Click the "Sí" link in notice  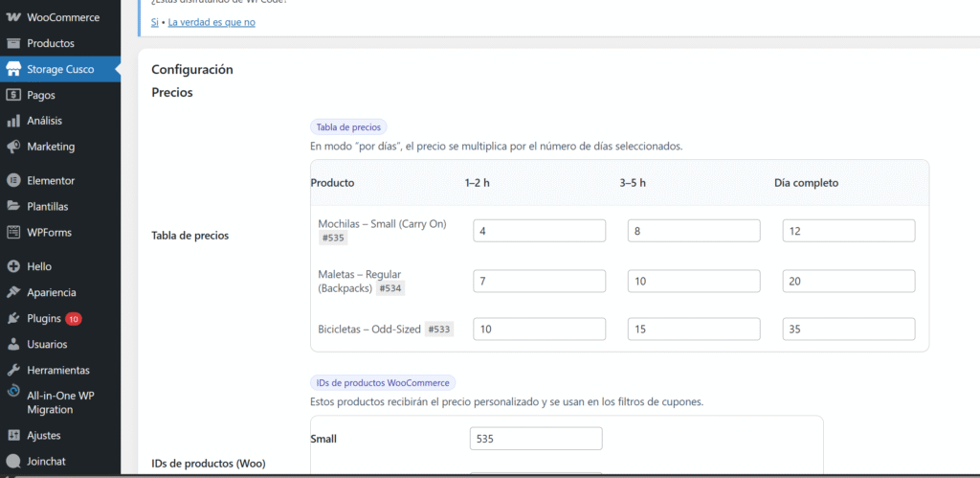click(154, 22)
